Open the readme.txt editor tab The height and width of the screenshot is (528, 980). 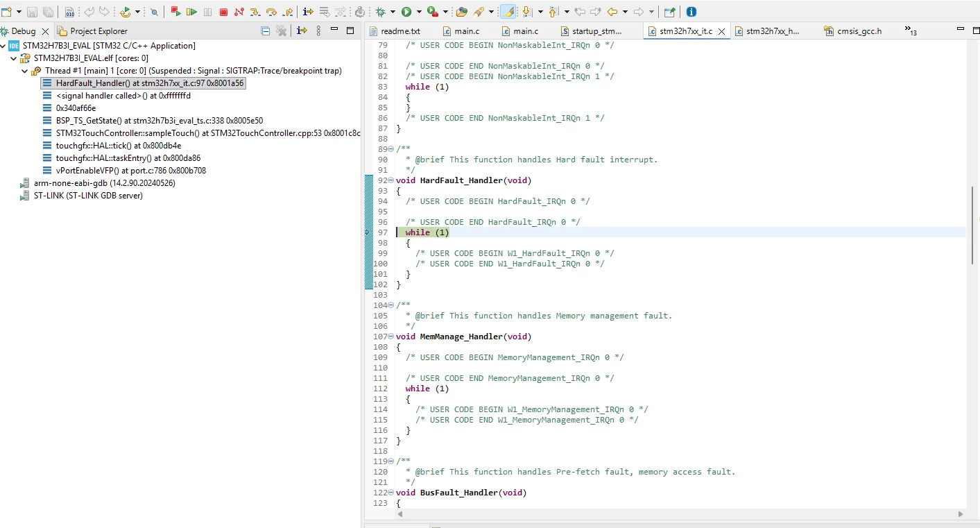pos(395,31)
